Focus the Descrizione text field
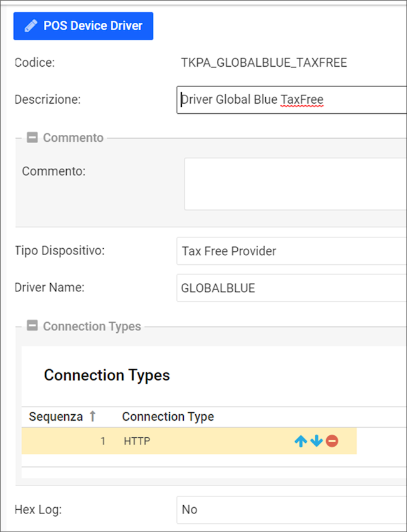The width and height of the screenshot is (407, 532). pos(291,100)
